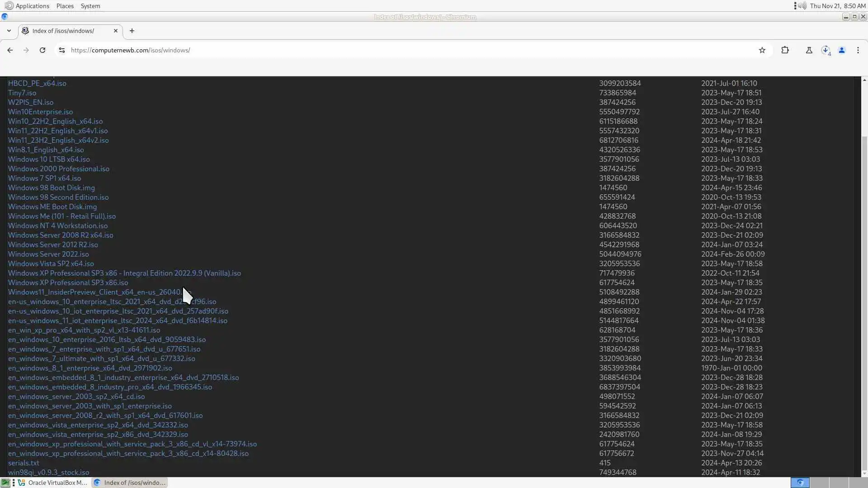
Task: Open the Applications menu
Action: [32, 6]
